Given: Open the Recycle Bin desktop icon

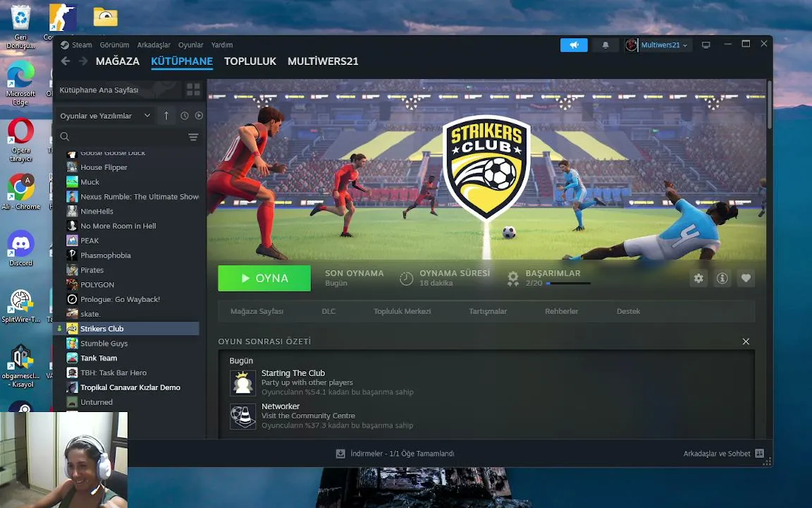Looking at the screenshot, I should coord(20,27).
